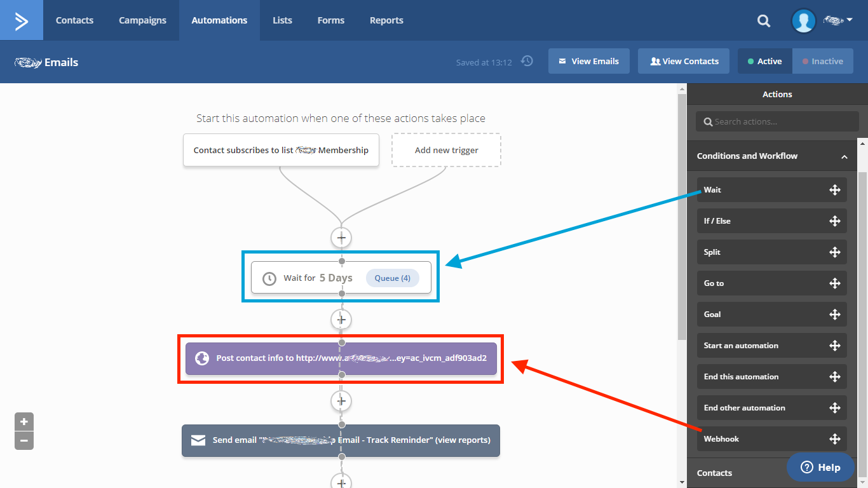Go to the Campaigns tab
Image resolution: width=868 pixels, height=488 pixels.
pyautogui.click(x=142, y=20)
